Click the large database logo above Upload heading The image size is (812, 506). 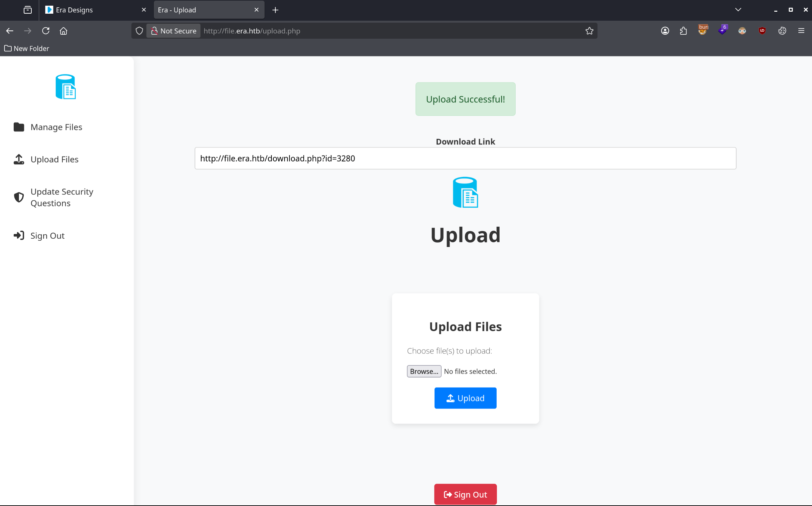(x=465, y=193)
